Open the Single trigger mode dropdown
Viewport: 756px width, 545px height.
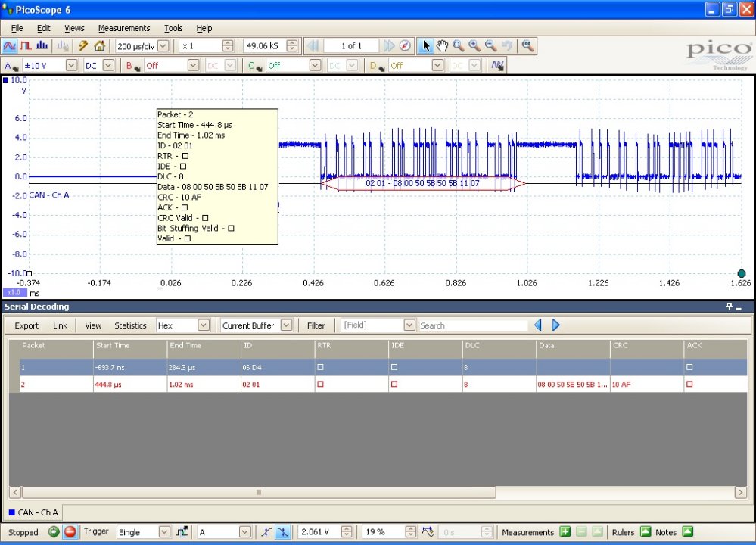click(164, 532)
